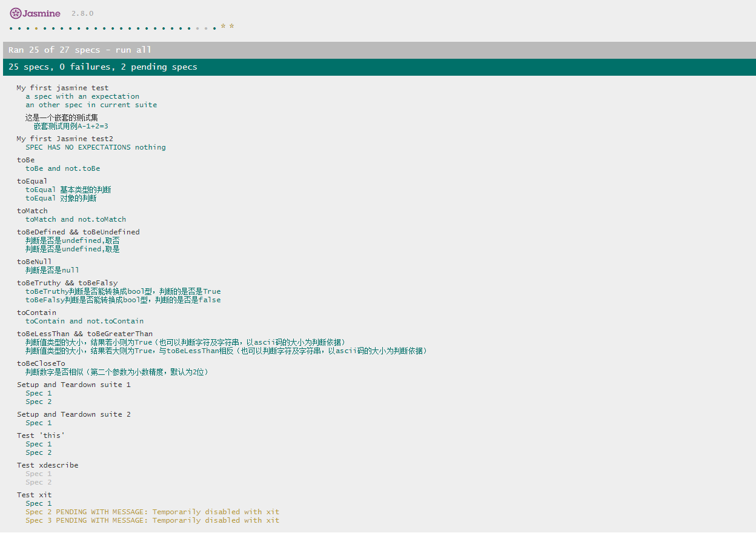Open the spec starting 'toBeFalsy判断是否能转换成bool型'
Viewport: 756px width, 533px height.
pyautogui.click(x=123, y=300)
